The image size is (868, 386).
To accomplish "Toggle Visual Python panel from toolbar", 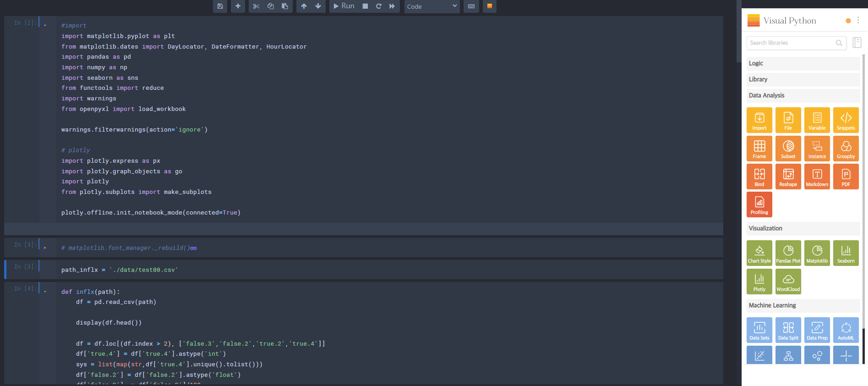I will tap(489, 6).
